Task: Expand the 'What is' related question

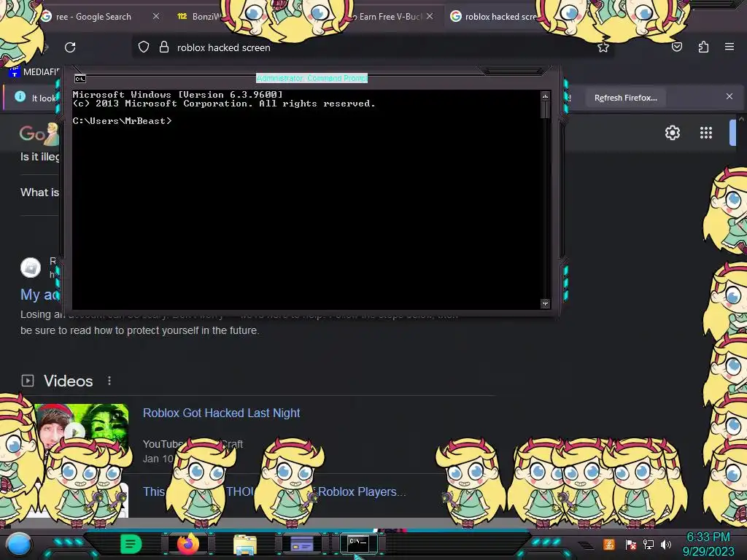Action: 39,192
